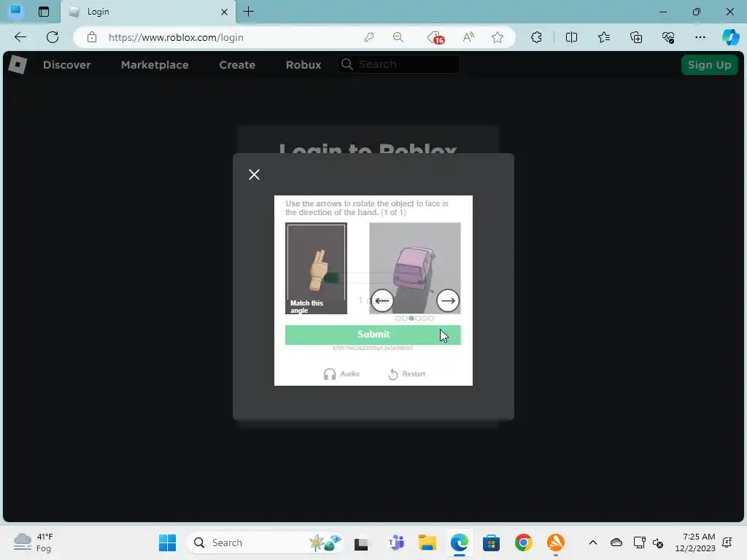This screenshot has height=560, width=747.
Task: Open the Windows Start menu
Action: (167, 542)
